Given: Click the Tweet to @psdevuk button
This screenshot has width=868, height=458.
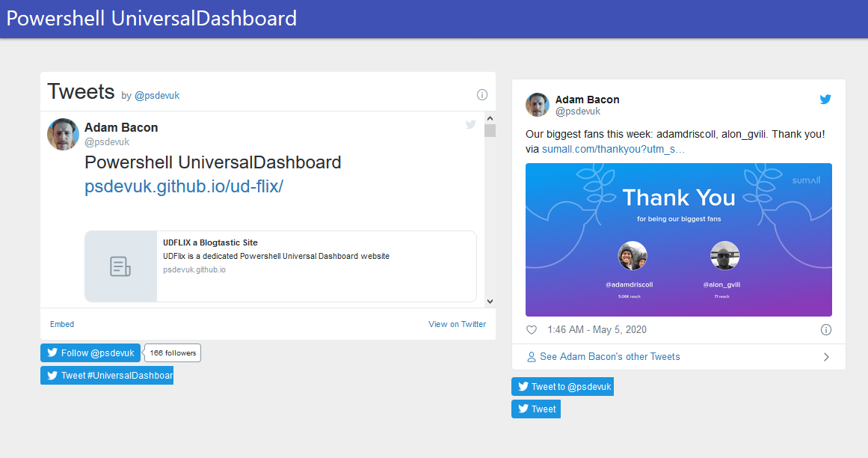Looking at the screenshot, I should [x=562, y=387].
